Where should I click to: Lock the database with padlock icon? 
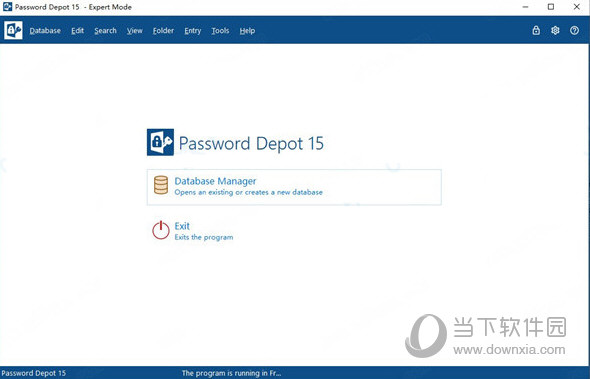pyautogui.click(x=536, y=30)
